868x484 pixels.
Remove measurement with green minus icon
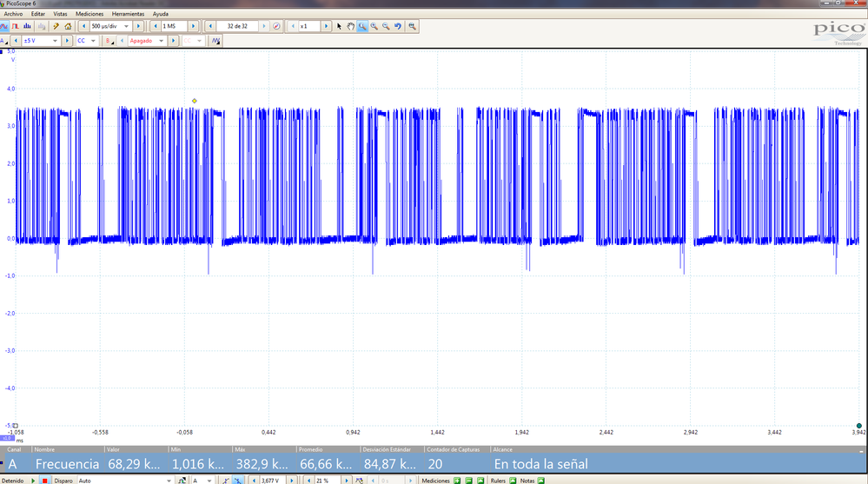[468, 481]
